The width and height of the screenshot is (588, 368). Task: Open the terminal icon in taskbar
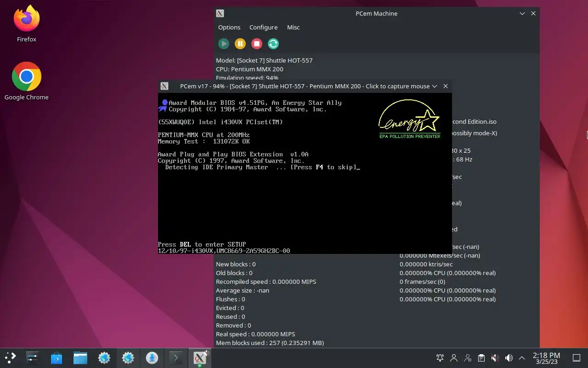pyautogui.click(x=176, y=357)
